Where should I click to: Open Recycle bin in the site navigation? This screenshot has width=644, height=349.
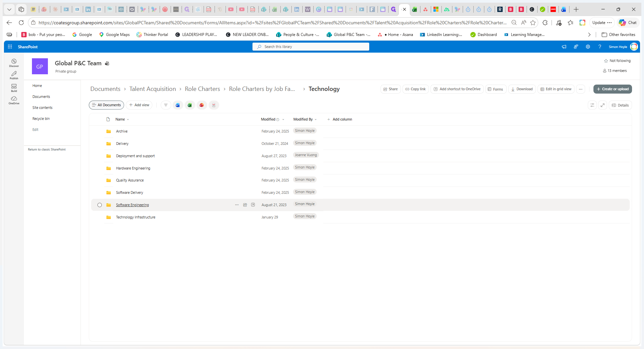pyautogui.click(x=41, y=119)
